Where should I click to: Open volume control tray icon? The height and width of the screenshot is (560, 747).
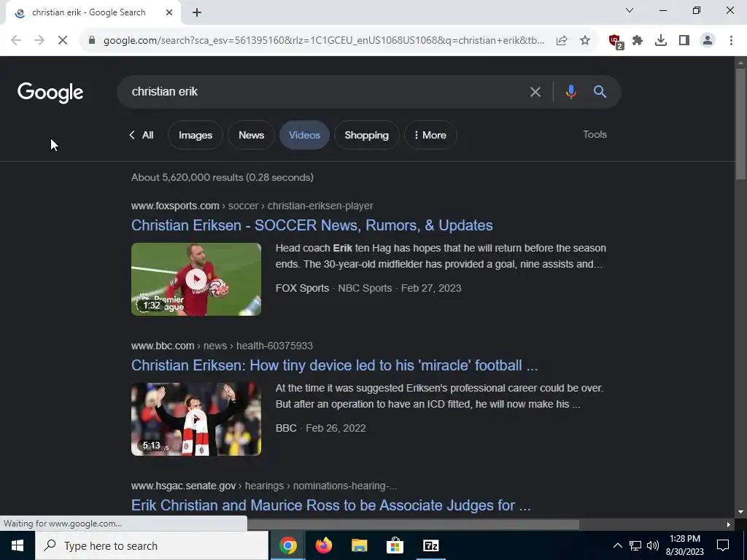[653, 545]
